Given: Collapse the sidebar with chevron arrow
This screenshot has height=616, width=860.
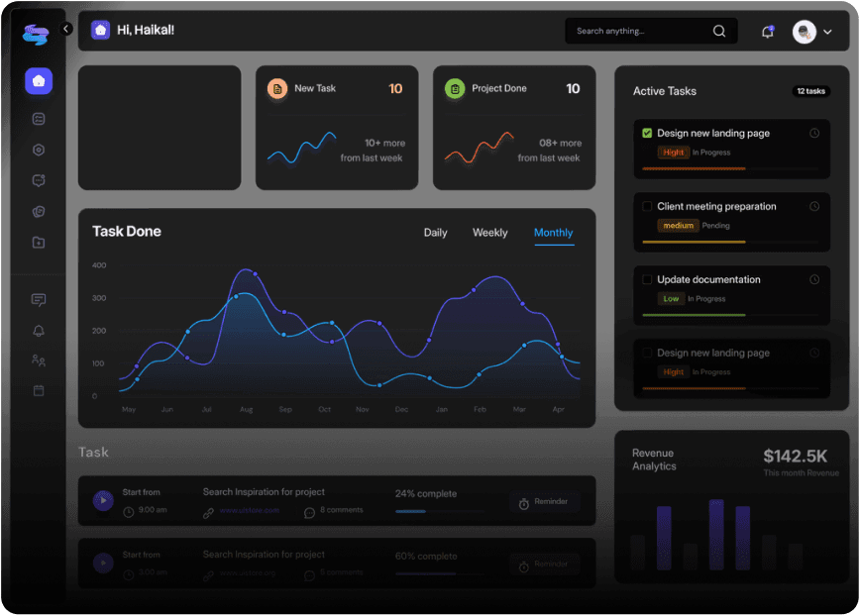Looking at the screenshot, I should [65, 30].
